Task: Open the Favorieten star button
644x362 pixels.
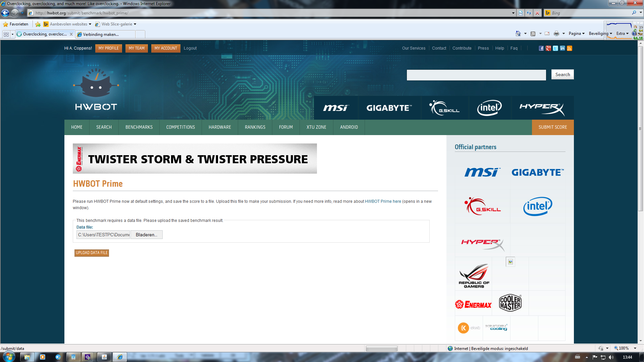Action: pos(16,24)
